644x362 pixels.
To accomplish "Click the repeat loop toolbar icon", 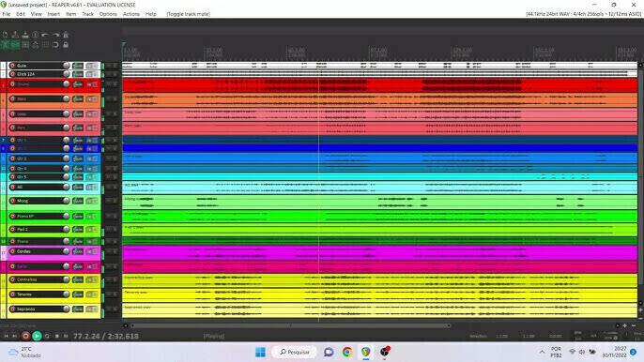I will point(55,45).
